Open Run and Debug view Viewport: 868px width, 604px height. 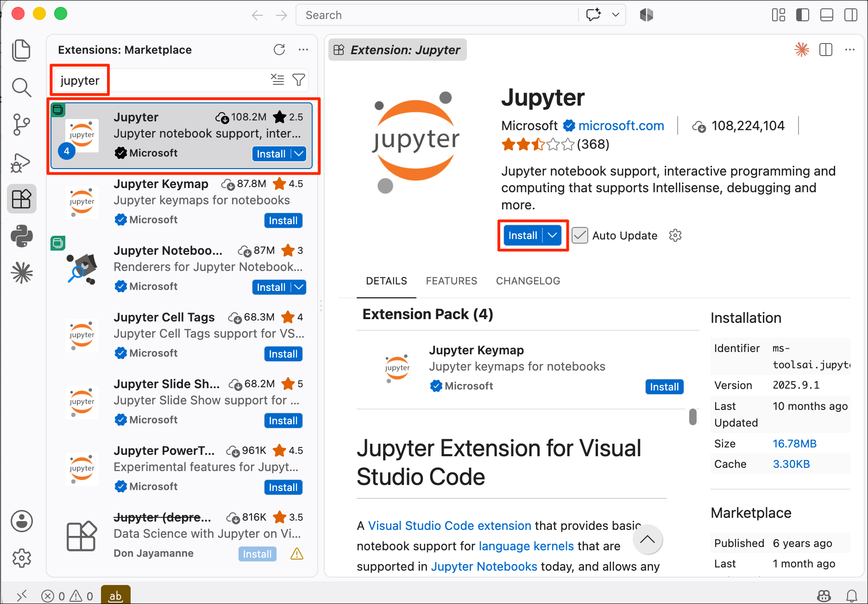(21, 163)
